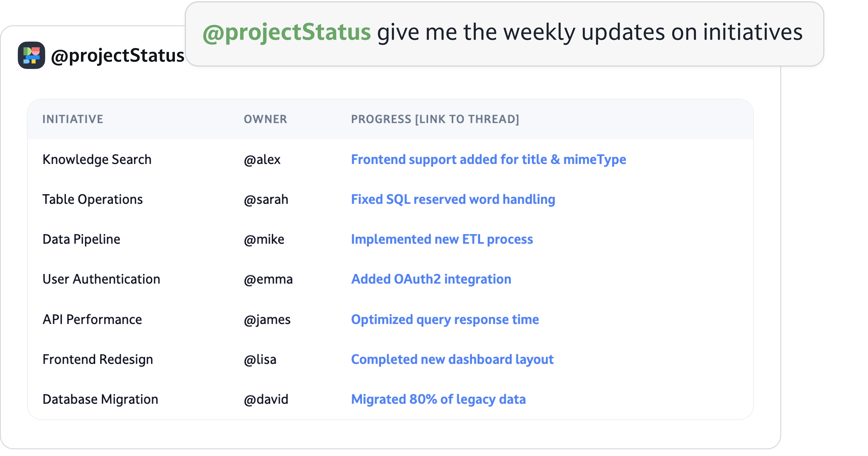Open the 'Added OAuth2 integration' thread link
The image size is (868, 456).
tap(431, 279)
